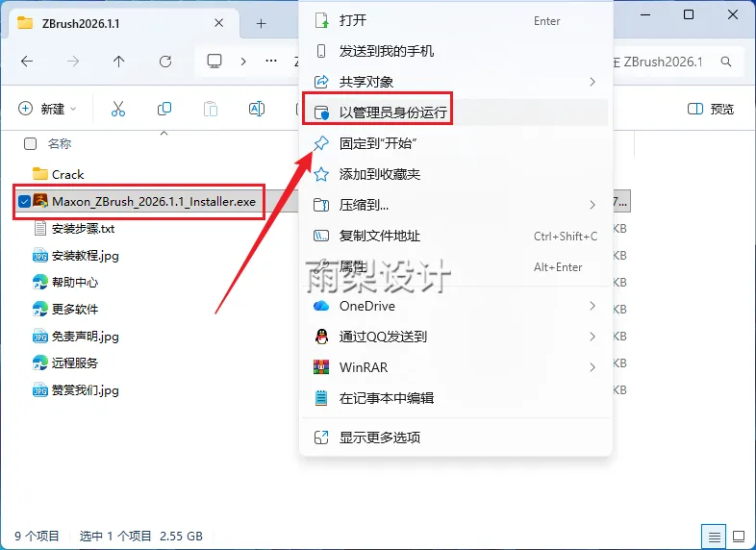
Task: Click the Cut scissors icon
Action: [x=118, y=109]
